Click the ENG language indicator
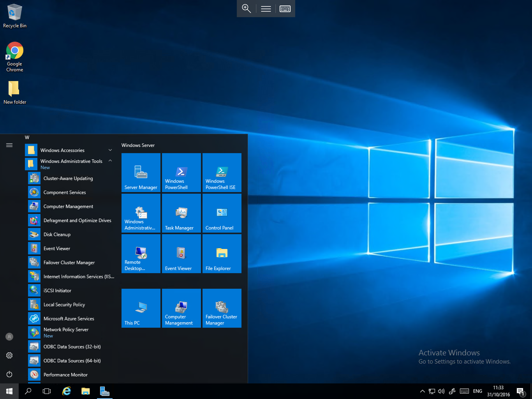Screen dimensions: 532x399 pyautogui.click(x=477, y=391)
